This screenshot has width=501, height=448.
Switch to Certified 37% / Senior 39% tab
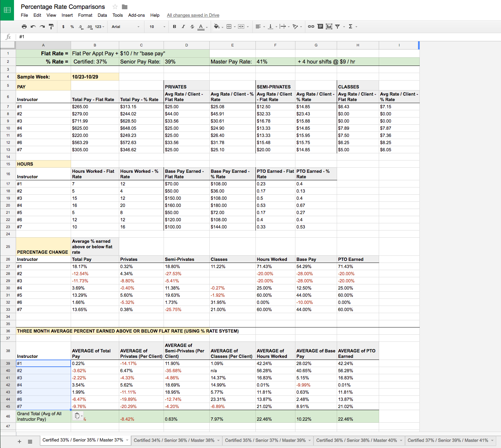[x=448, y=440]
